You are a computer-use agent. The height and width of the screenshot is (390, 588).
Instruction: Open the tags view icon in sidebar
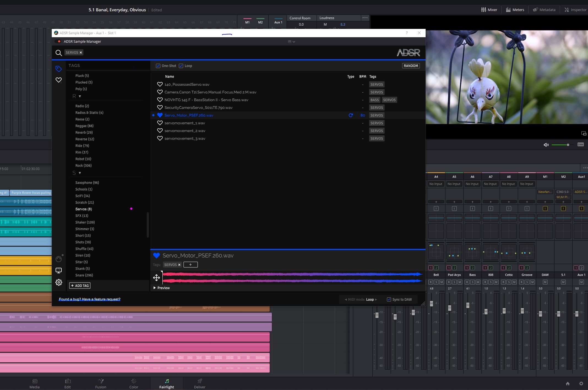coord(59,69)
